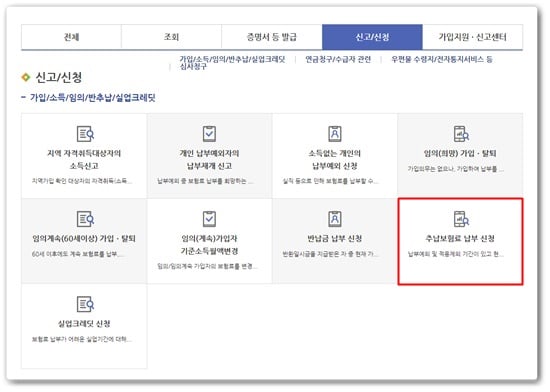Click description text under 추납보험료 납부 신청
Image resolution: width=550 pixels, height=392 pixels.
point(456,254)
